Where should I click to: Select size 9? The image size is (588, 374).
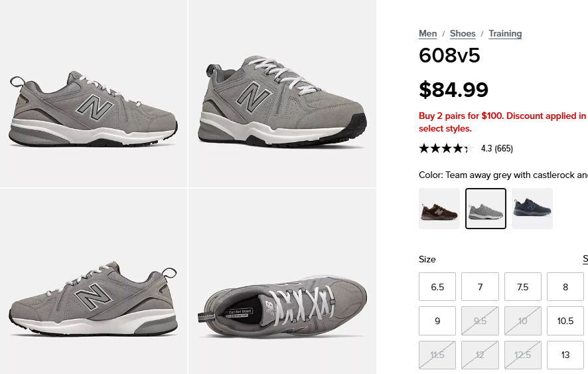point(437,321)
